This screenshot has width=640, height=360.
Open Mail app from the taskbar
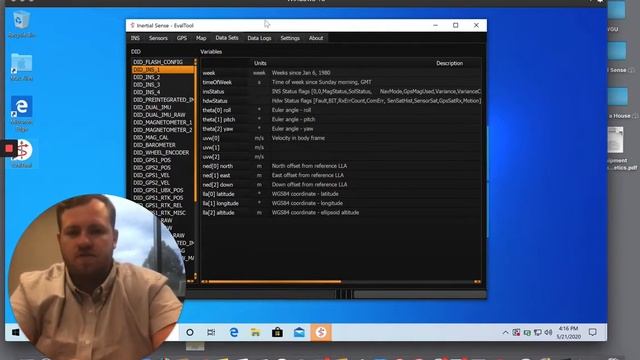pos(299,333)
